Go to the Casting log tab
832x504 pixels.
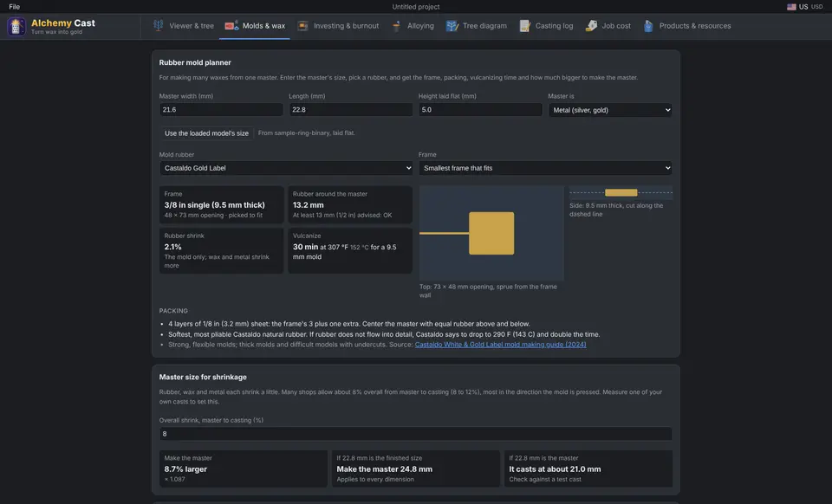[x=546, y=26]
